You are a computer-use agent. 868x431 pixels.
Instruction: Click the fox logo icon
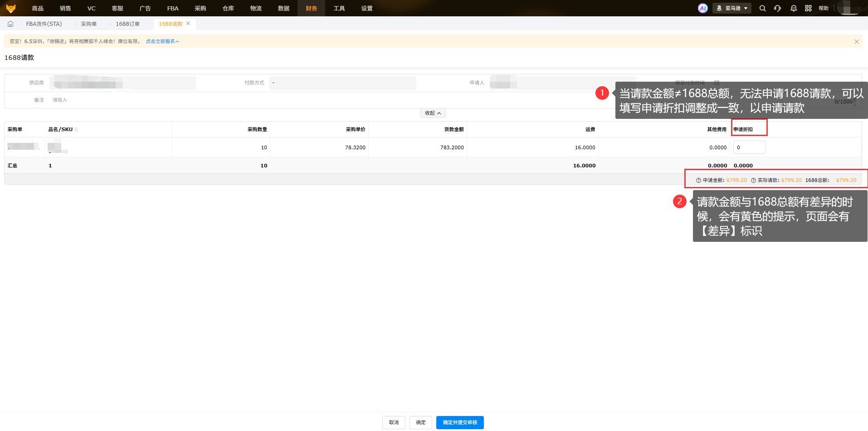11,8
